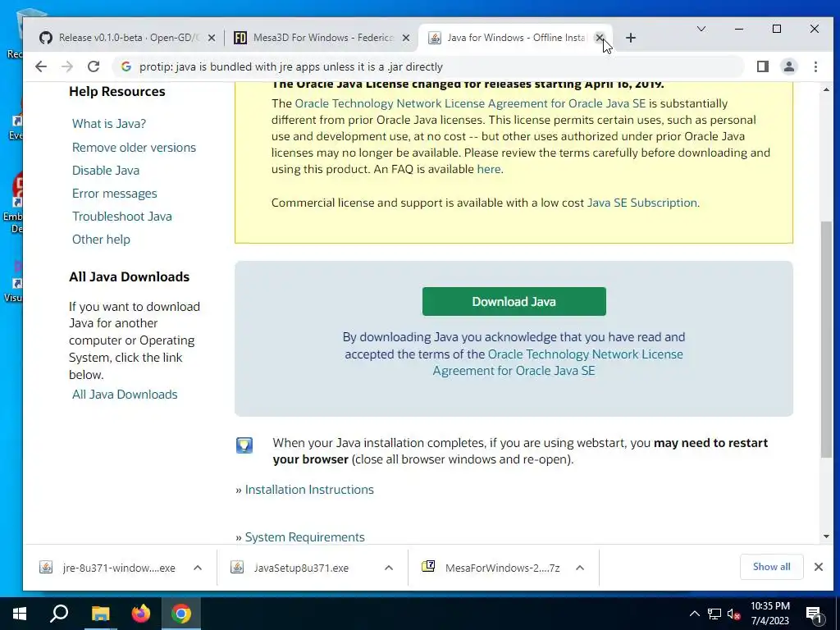Close the downloads bar
The width and height of the screenshot is (840, 630).
coord(819,567)
